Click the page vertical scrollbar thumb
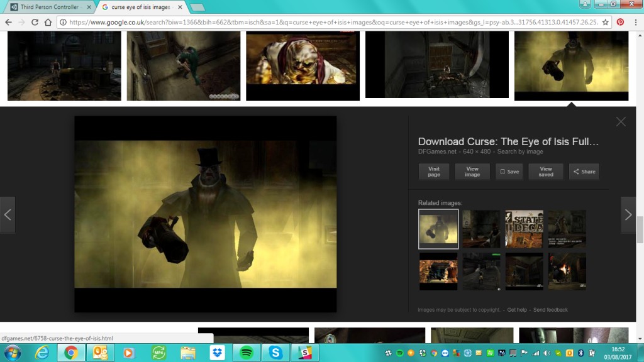This screenshot has height=362, width=644. pos(640,230)
